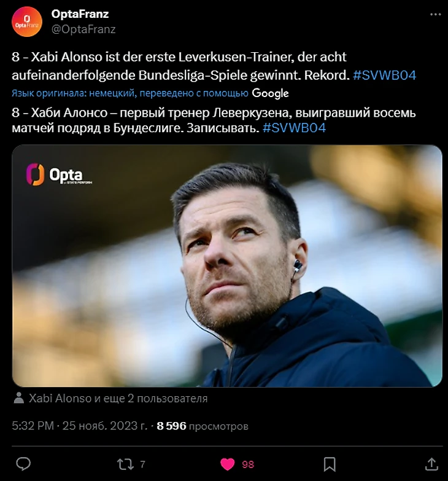Click the OptaFranz profile avatar
This screenshot has height=481, width=448.
pos(27,21)
